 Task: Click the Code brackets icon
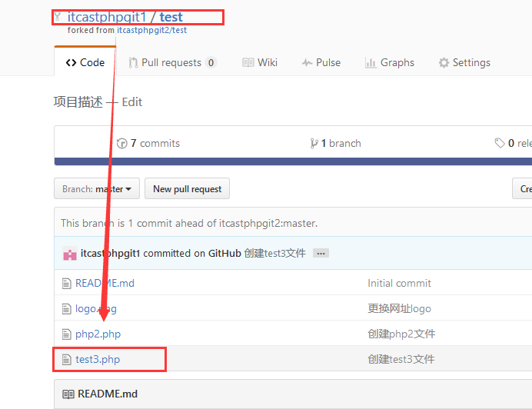[x=71, y=63]
